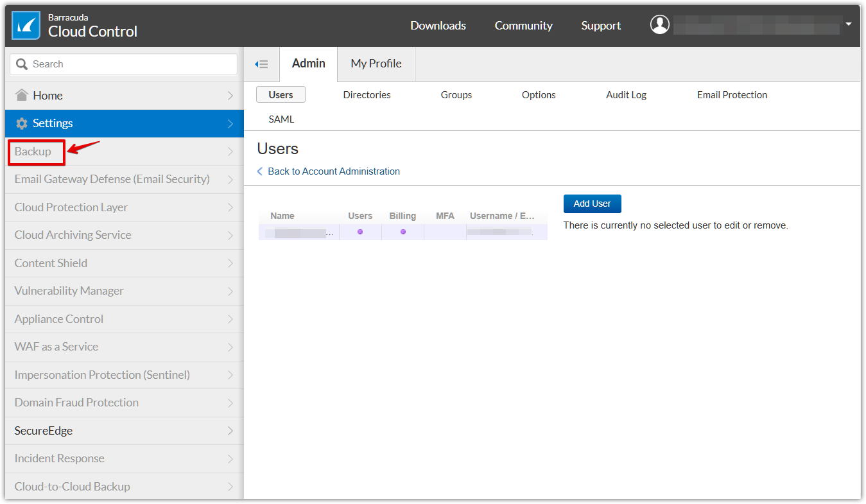Screen dimensions: 866x504
Task: Click the Barracuda logo icon
Action: (26, 26)
